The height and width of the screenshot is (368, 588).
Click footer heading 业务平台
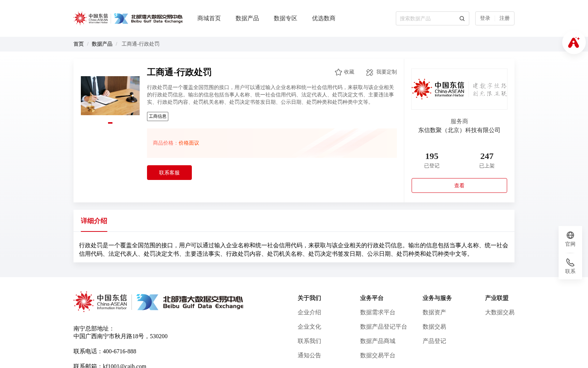click(x=372, y=298)
